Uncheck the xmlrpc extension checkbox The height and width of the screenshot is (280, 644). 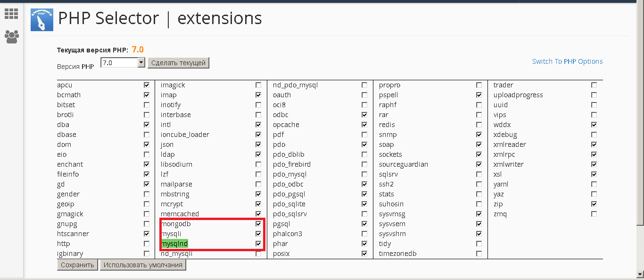click(x=594, y=154)
